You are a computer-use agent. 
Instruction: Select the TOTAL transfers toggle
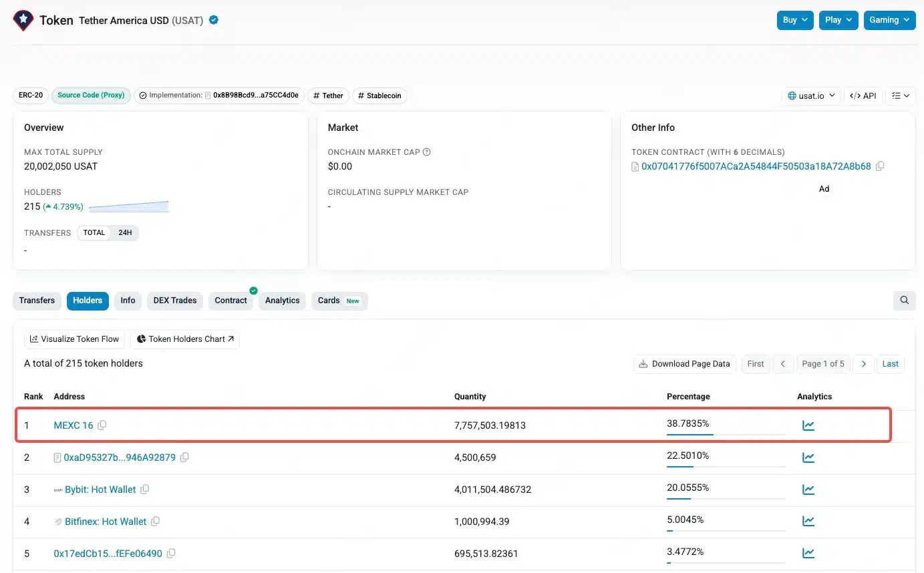[94, 232]
